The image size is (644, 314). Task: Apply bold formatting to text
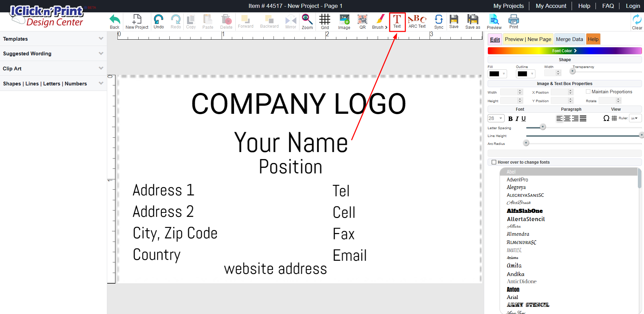[x=510, y=119]
